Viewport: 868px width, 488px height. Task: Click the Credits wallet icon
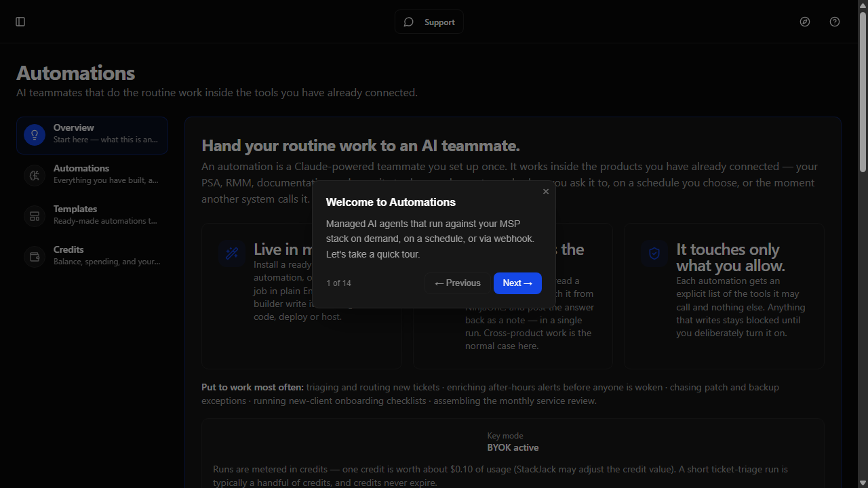[x=35, y=257]
